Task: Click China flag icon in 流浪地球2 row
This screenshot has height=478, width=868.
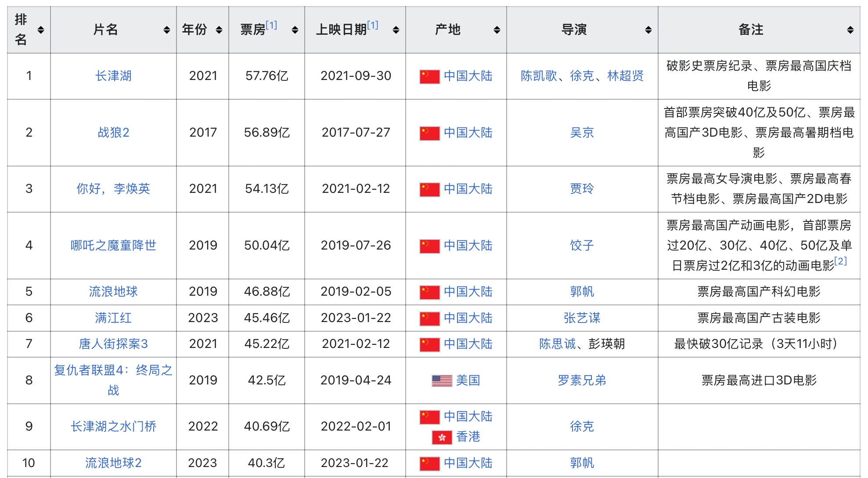Action: (429, 464)
